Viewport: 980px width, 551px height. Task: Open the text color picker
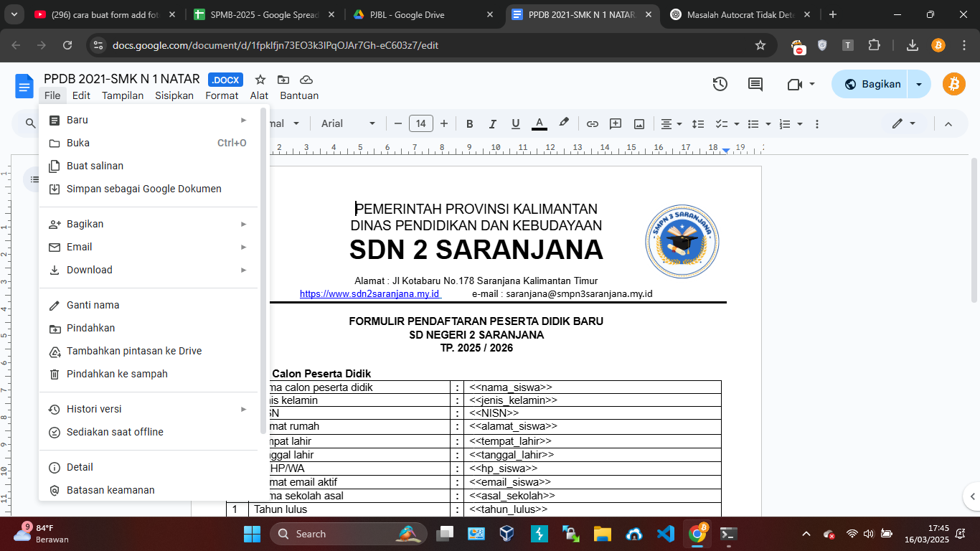[x=540, y=123]
